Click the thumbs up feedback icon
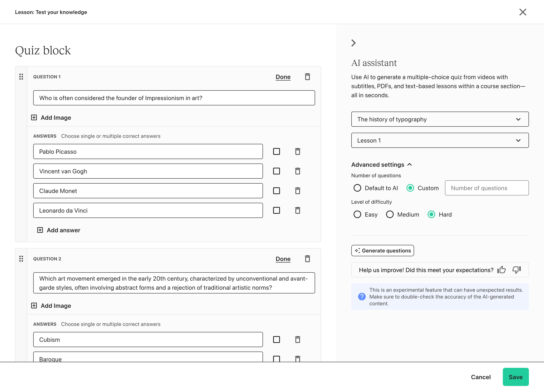The height and width of the screenshot is (392, 544). [501, 270]
